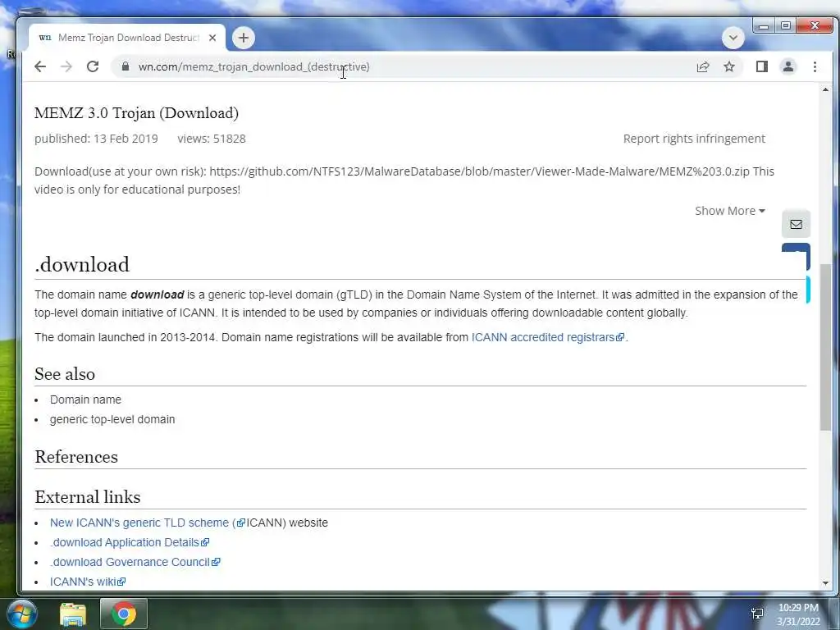Screen dimensions: 840x630
Task: View site info via the lock icon
Action: click(126, 66)
